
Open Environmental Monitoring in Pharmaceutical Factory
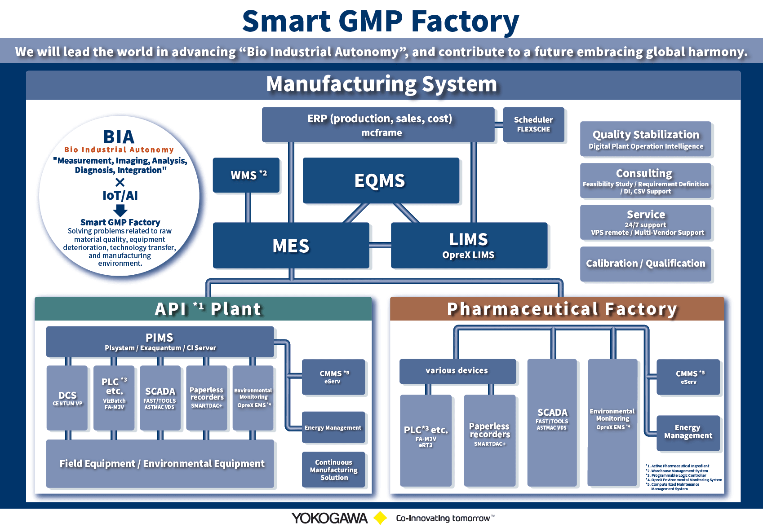613,422
